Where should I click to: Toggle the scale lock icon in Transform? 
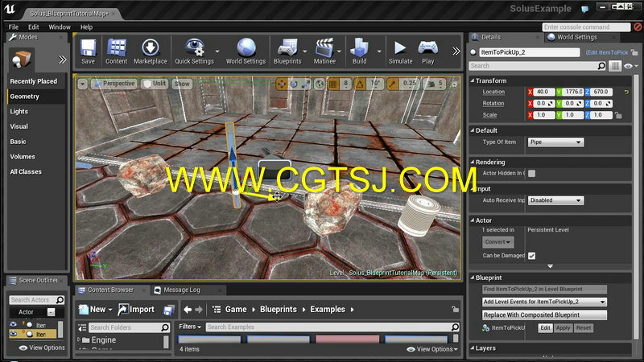618,115
